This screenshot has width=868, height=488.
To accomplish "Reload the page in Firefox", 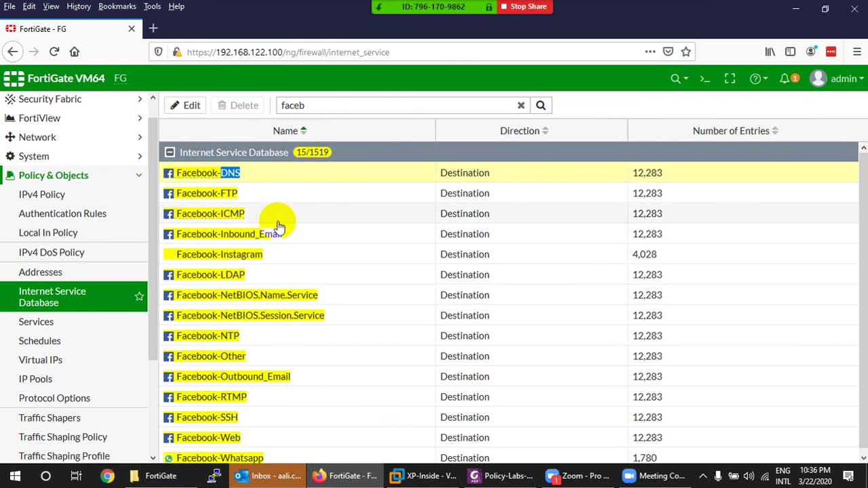I will [x=54, y=52].
